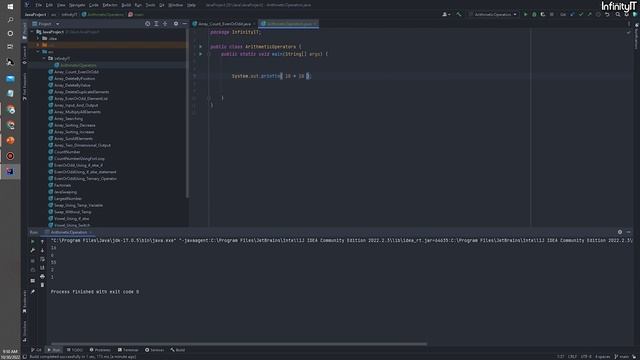Open the View menu

(x=61, y=5)
